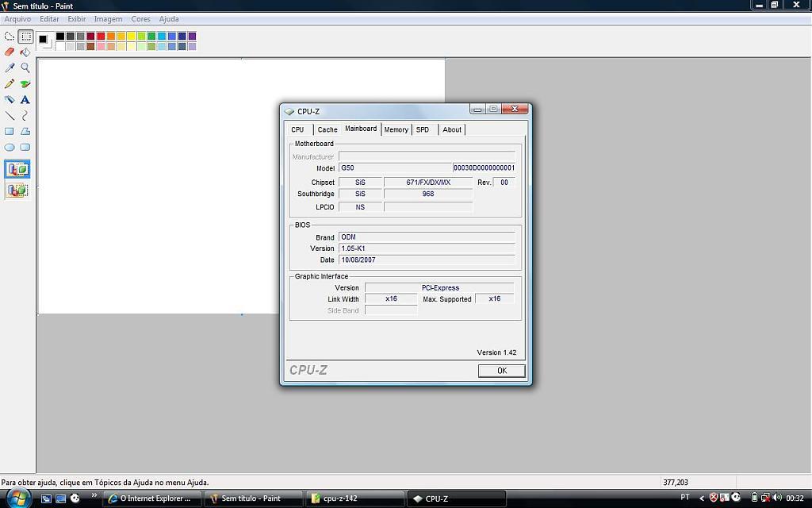The height and width of the screenshot is (508, 812).
Task: Expand hidden quick launch items chevron
Action: click(94, 495)
